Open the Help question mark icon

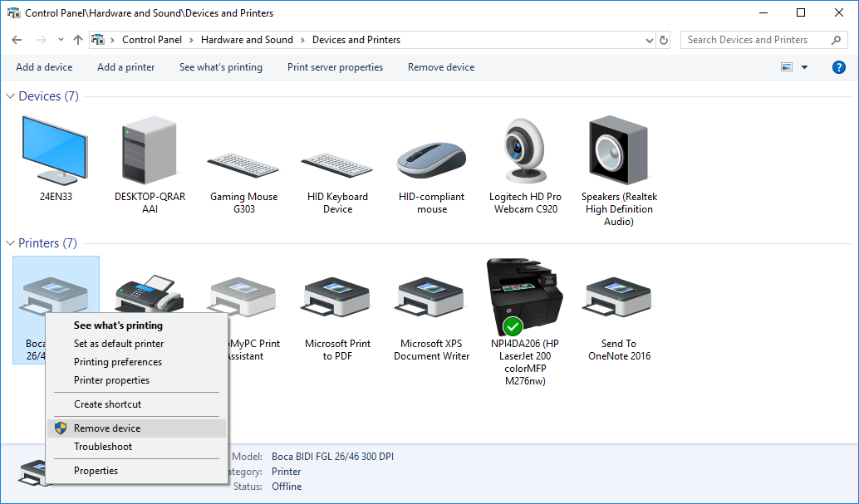[839, 67]
